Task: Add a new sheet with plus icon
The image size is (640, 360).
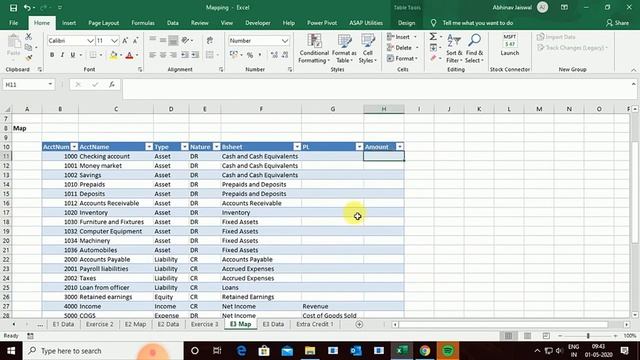Action: click(x=359, y=324)
